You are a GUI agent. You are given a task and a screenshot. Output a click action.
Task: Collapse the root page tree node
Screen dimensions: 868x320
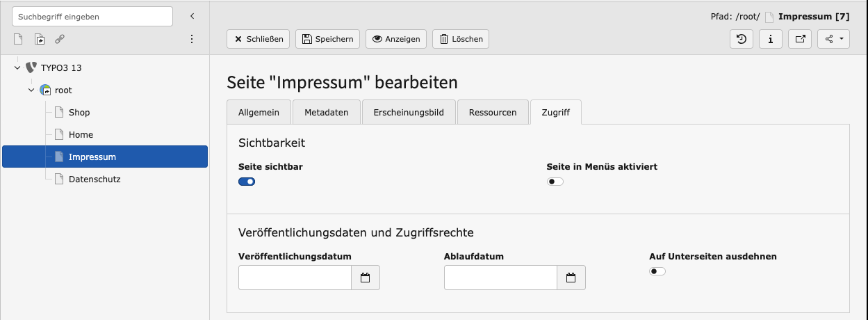click(31, 90)
